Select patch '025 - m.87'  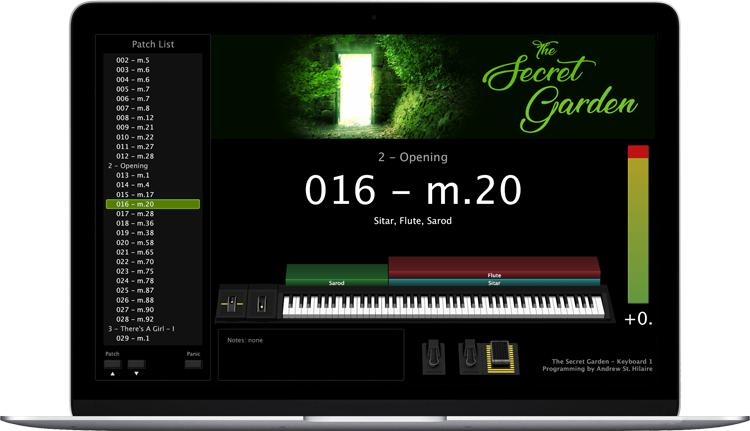pos(134,290)
